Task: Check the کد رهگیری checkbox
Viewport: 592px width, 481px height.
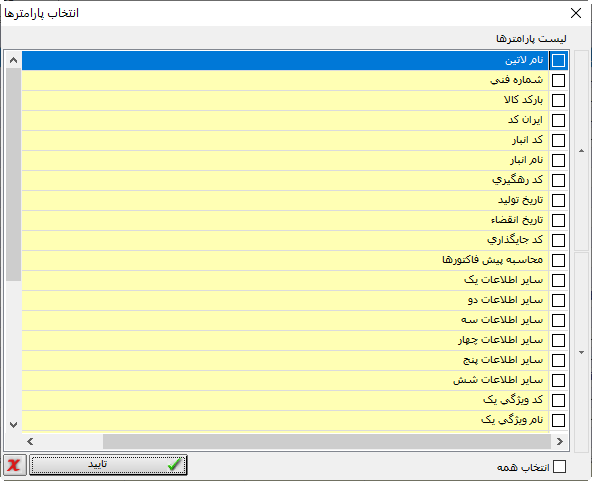Action: point(558,180)
